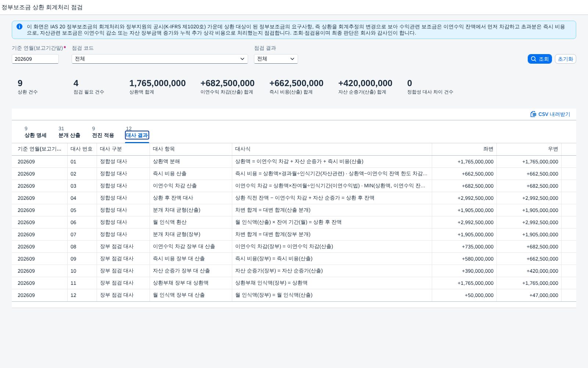This screenshot has width=588, height=368.
Task: Open the 점검 코드 dropdown
Action: [x=160, y=59]
